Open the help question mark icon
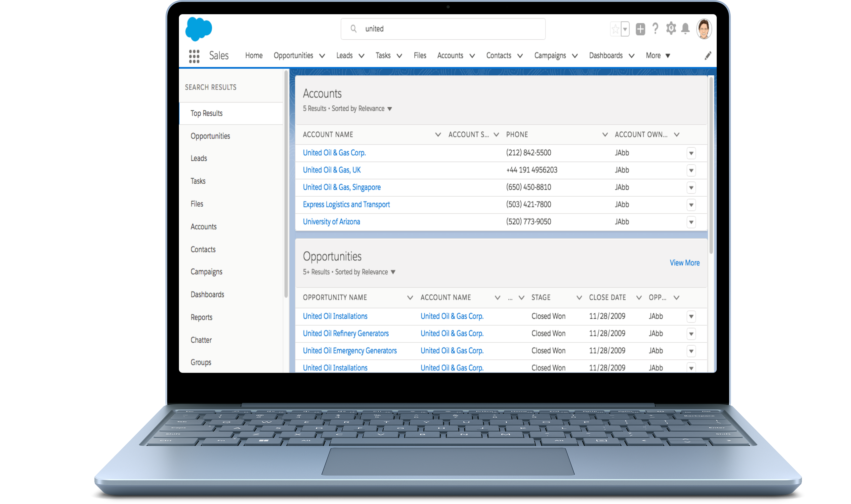 pos(656,28)
